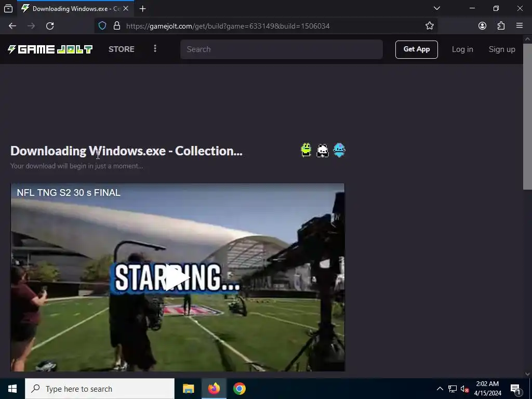Reload the current page
This screenshot has width=532, height=399.
50,26
